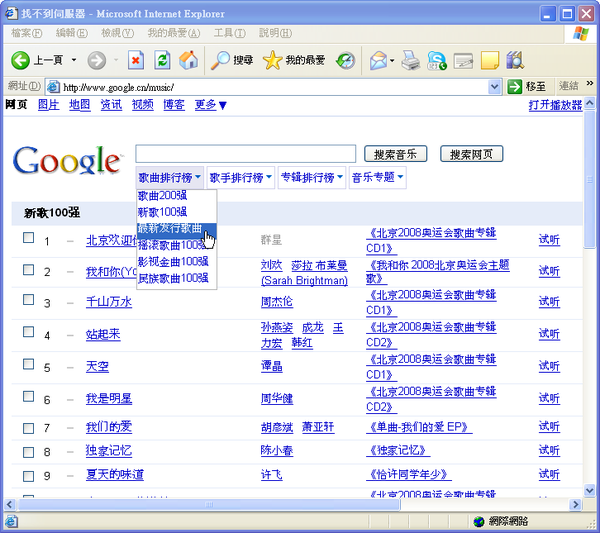This screenshot has height=533, width=600.
Task: Click the grey Forward arrow button
Action: pos(96,60)
